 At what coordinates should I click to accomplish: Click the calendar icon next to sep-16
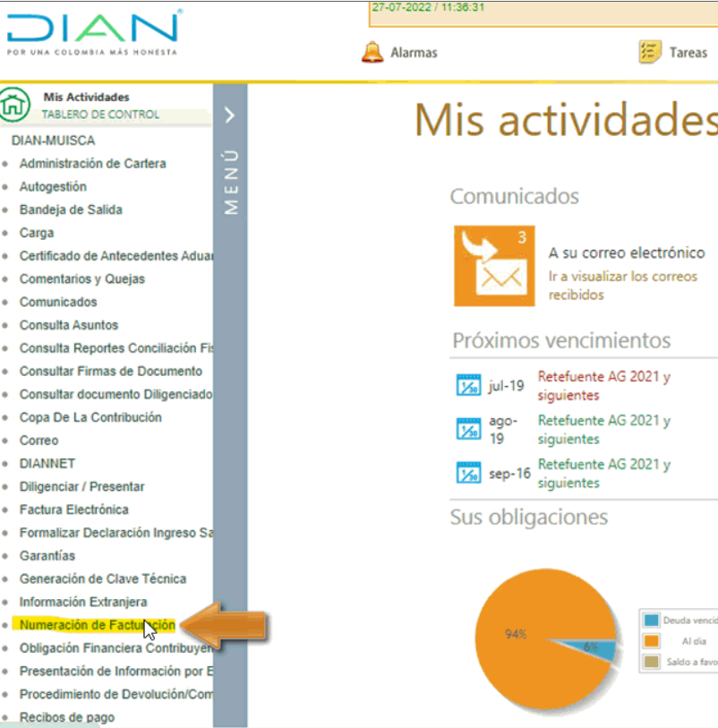coord(469,473)
